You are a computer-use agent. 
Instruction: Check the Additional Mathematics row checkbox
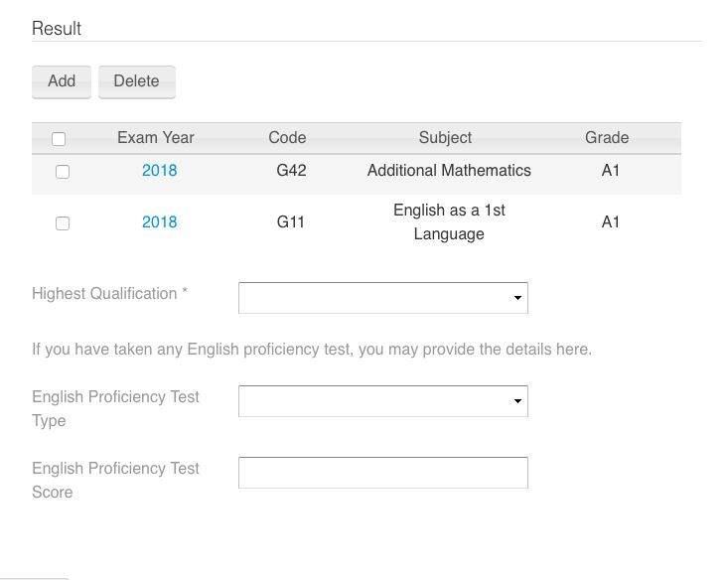(x=63, y=172)
